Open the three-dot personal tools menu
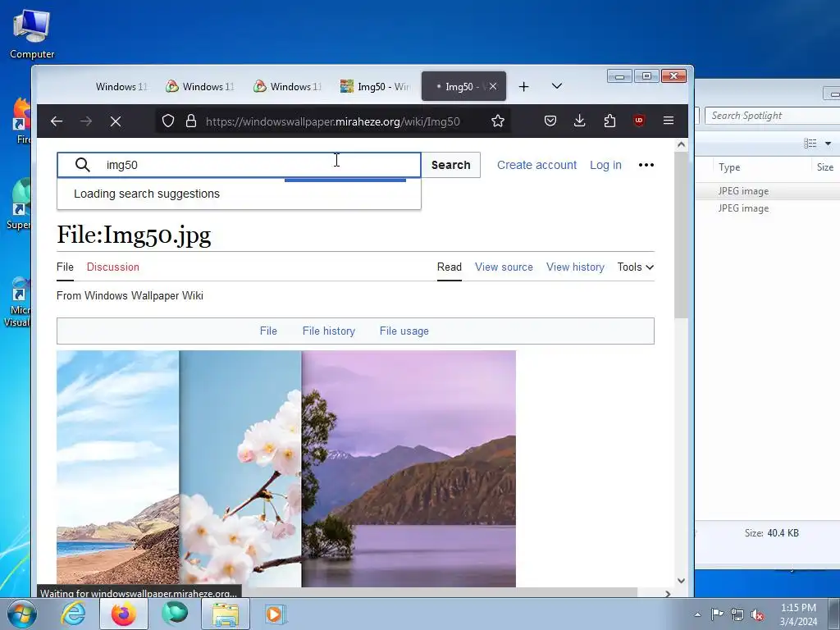Viewport: 840px width, 630px height. click(646, 165)
